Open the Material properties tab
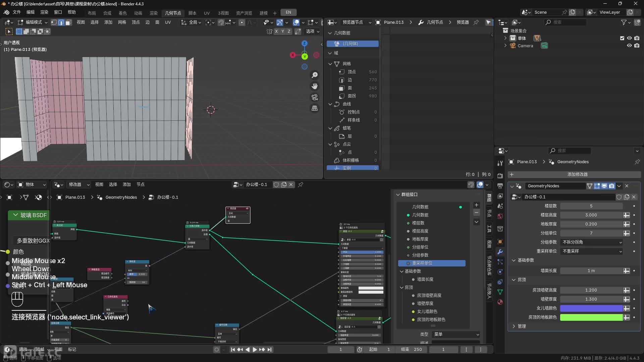 [x=500, y=302]
